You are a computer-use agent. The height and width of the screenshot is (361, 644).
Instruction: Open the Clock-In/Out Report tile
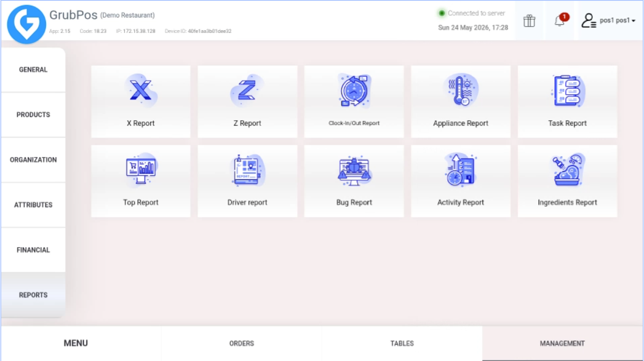354,102
